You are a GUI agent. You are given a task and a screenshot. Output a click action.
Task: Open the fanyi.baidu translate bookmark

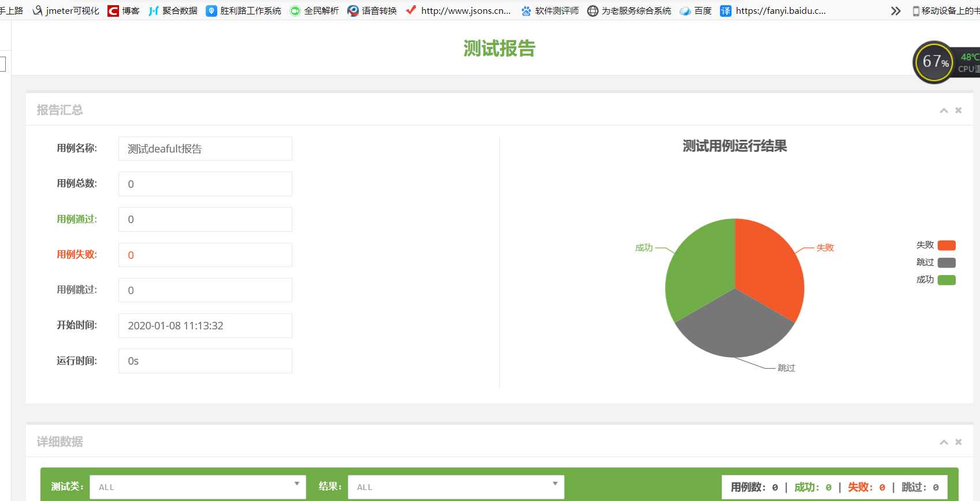coord(773,10)
